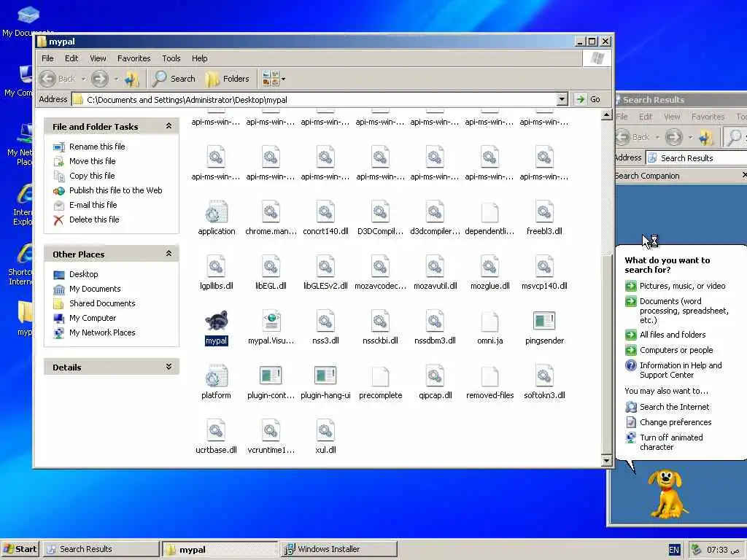Viewport: 747px width, 560px height.
Task: Select plugin-hang-ui executable icon
Action: [325, 376]
